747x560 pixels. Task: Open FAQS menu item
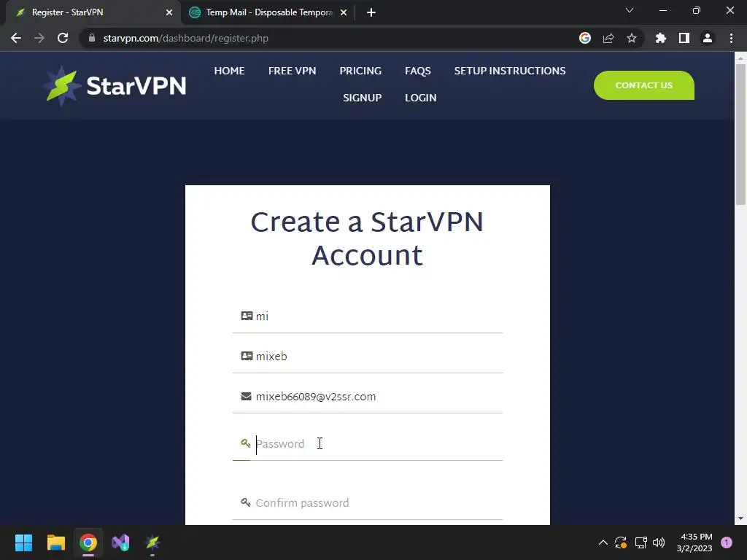(x=417, y=71)
